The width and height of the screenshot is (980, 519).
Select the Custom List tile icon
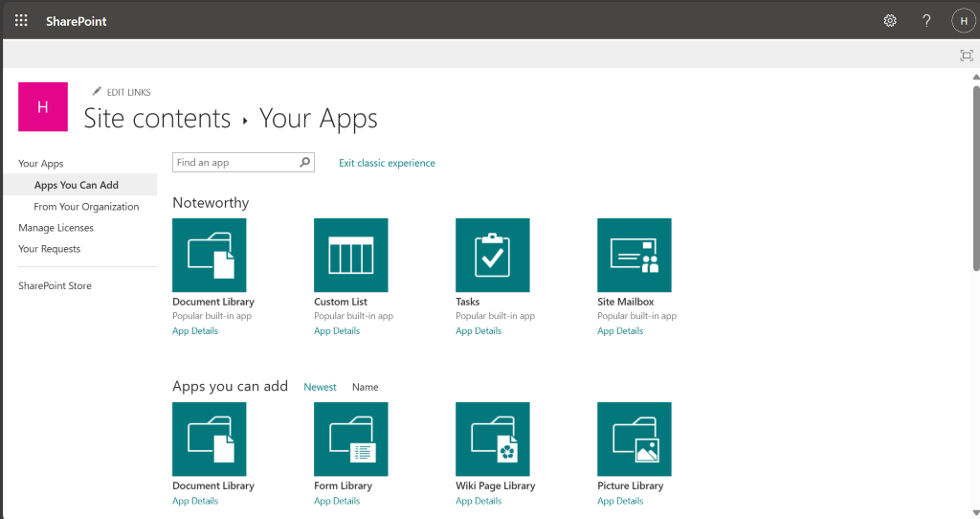[x=350, y=255]
